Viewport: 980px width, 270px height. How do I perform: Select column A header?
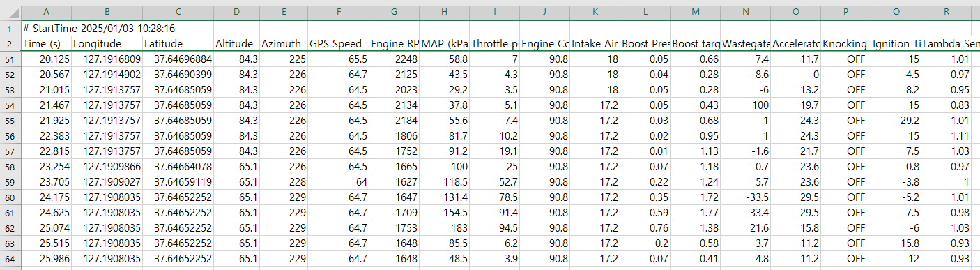(x=46, y=12)
